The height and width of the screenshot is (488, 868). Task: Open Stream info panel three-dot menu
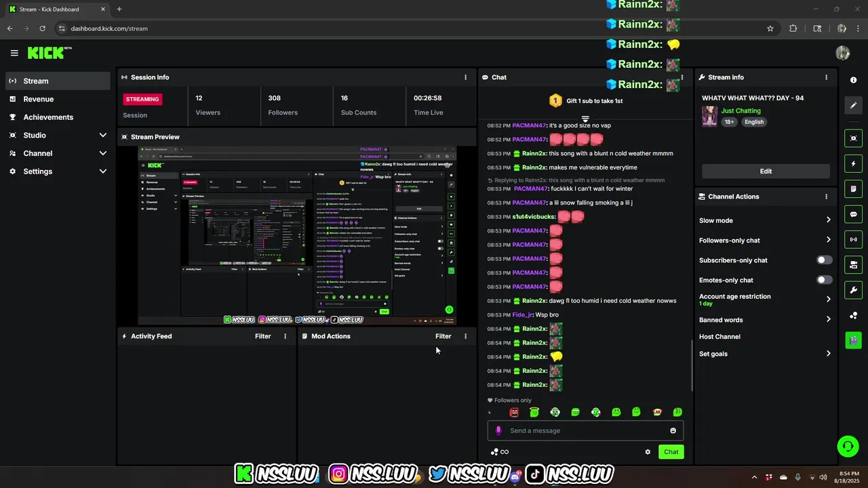click(826, 77)
